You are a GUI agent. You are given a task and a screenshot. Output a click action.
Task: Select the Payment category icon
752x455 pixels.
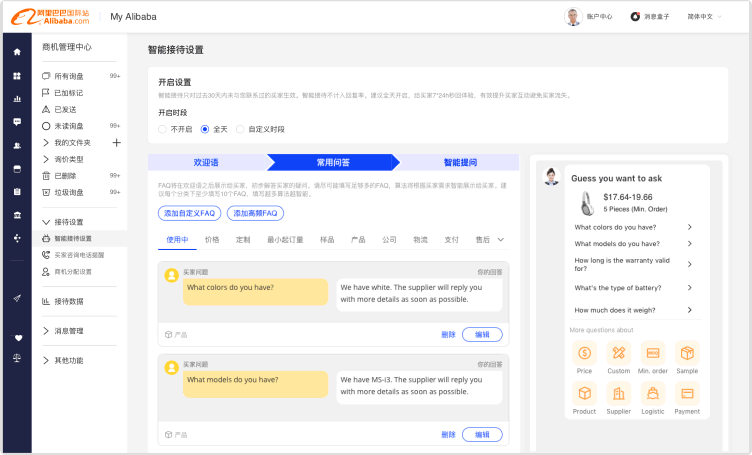click(687, 392)
